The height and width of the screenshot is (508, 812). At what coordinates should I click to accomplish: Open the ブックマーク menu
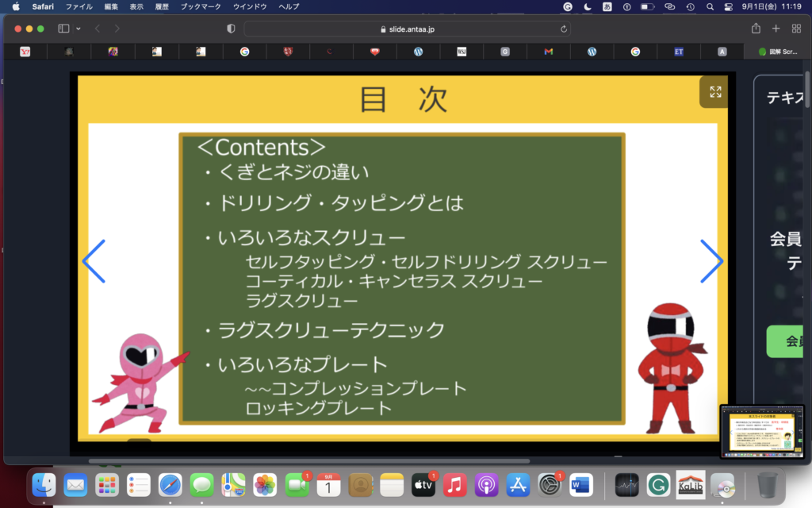(x=198, y=6)
